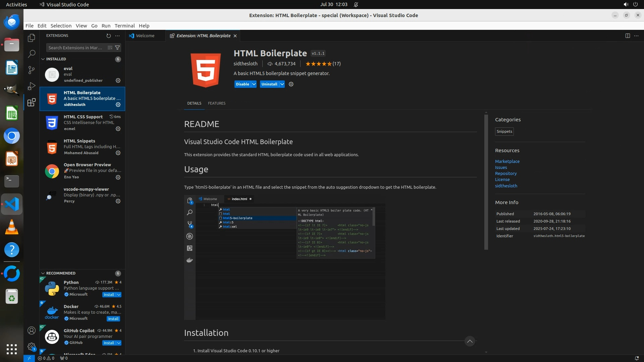
Task: Open dropdown arrow next to Uninstall
Action: (282, 84)
